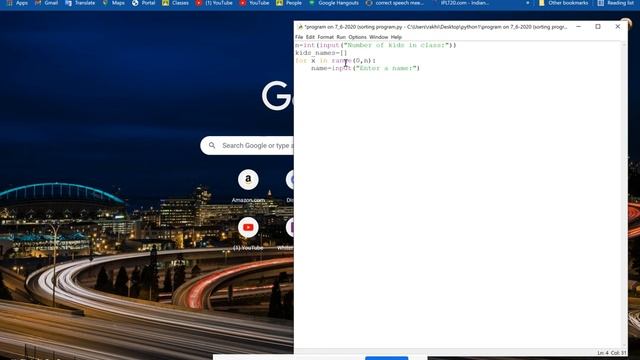Viewport: 640px width, 360px height.
Task: Click the Google logo on new tab page
Action: (277, 96)
